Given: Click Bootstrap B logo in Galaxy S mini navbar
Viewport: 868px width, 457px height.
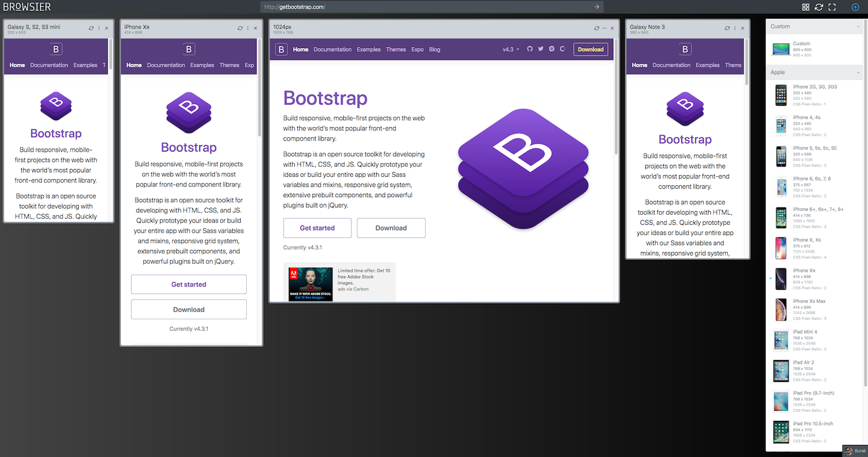Looking at the screenshot, I should 56,49.
